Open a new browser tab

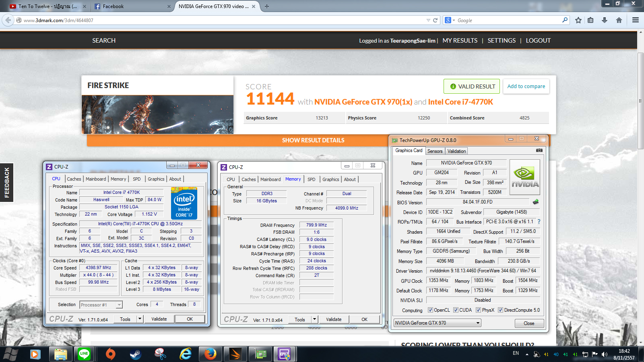click(x=267, y=6)
